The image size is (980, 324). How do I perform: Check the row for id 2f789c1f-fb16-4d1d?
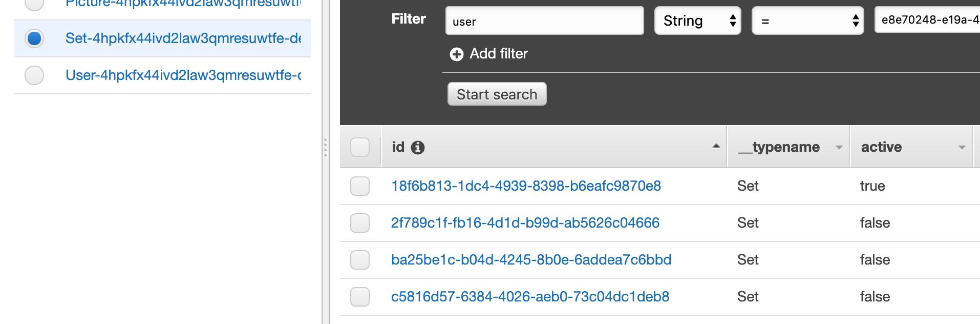click(x=360, y=223)
